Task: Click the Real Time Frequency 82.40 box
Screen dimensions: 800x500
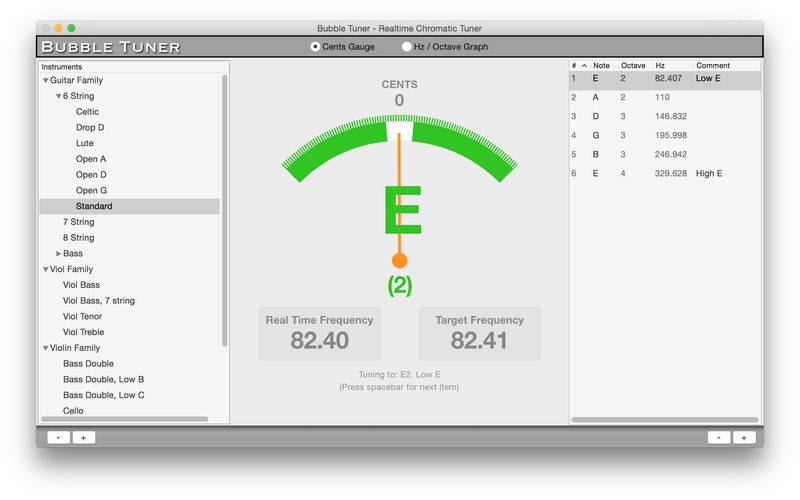Action: pos(319,334)
